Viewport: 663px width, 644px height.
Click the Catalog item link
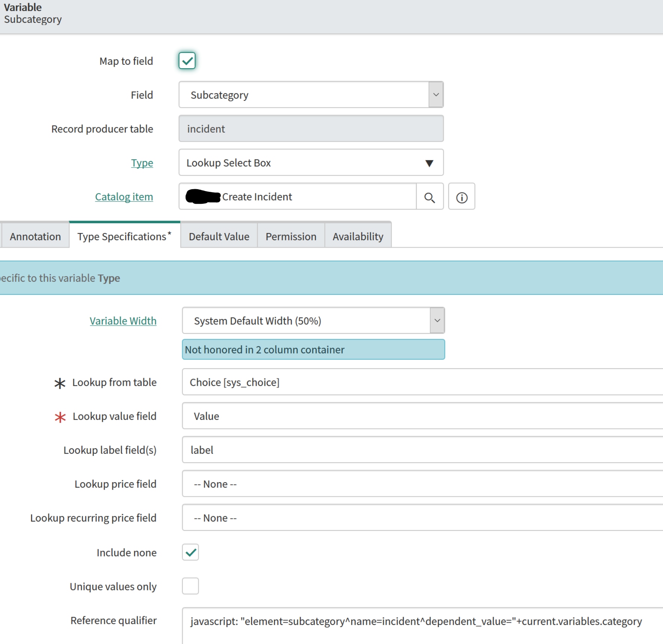coord(124,196)
